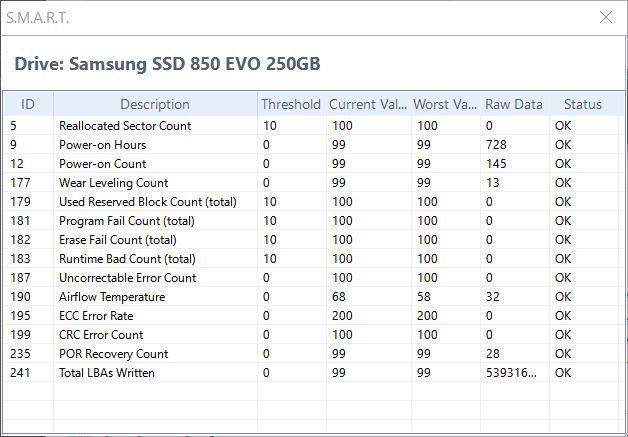
Task: Select the Uncorrectable Error Count row
Action: (x=312, y=278)
